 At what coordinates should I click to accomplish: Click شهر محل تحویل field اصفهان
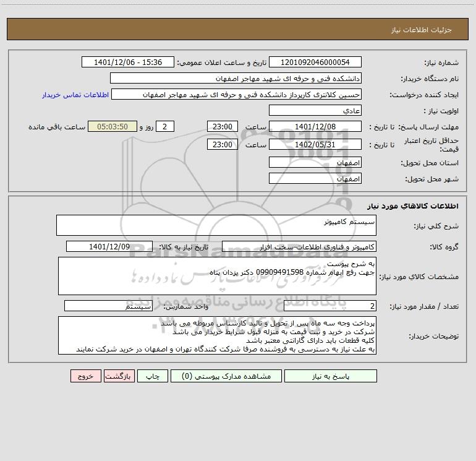(315, 178)
